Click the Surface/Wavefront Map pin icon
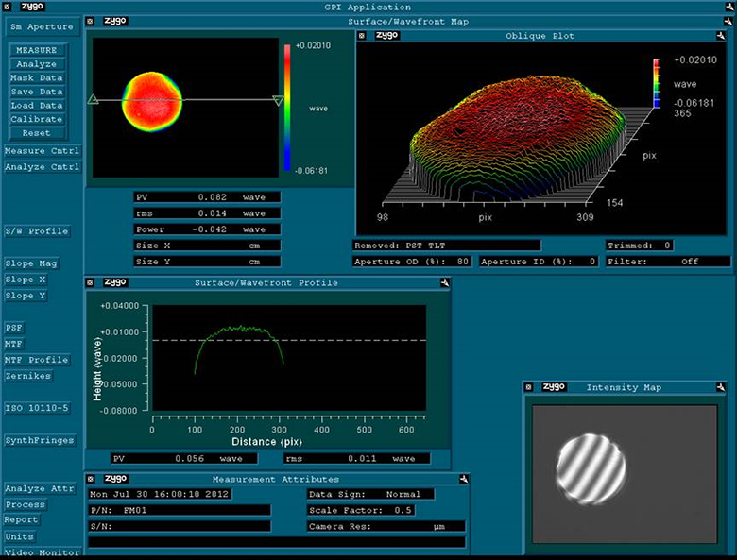737x560 pixels. [728, 21]
